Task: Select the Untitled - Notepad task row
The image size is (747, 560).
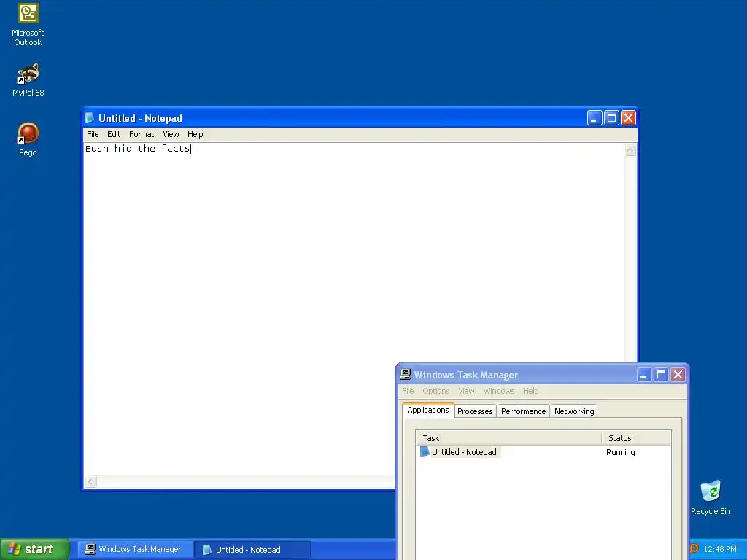Action: pyautogui.click(x=543, y=452)
